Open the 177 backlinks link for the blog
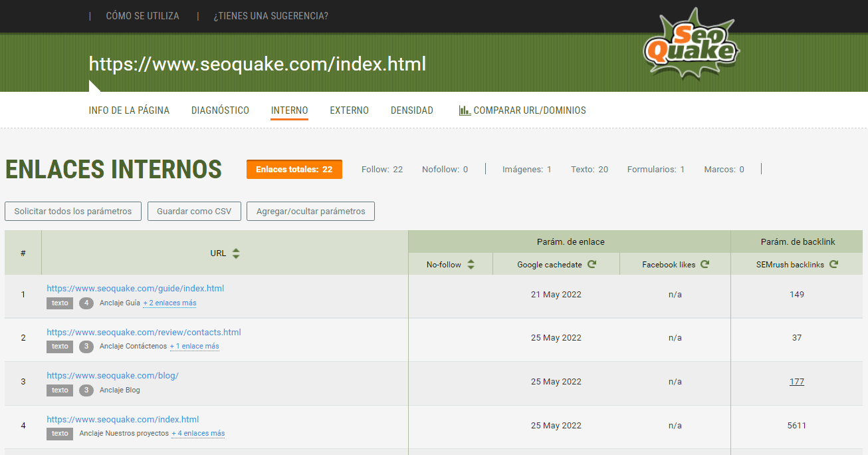 (x=797, y=381)
